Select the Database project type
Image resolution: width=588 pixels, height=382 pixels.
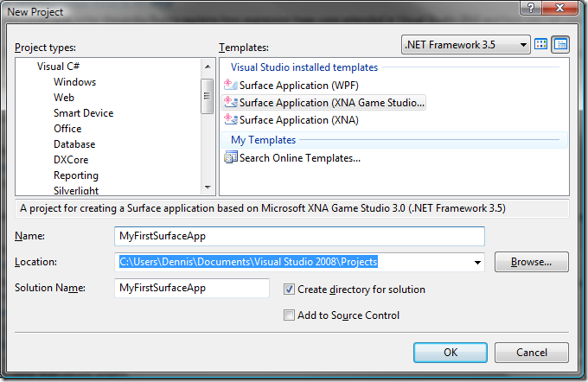pos(74,144)
